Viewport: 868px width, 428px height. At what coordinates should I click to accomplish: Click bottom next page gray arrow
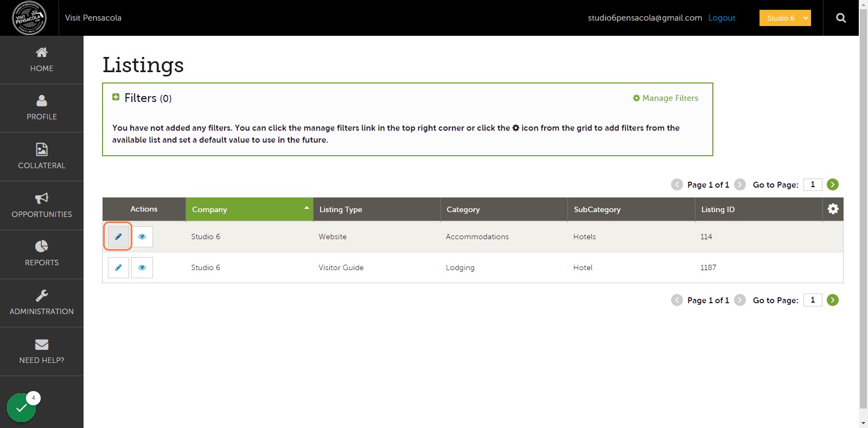click(x=740, y=300)
